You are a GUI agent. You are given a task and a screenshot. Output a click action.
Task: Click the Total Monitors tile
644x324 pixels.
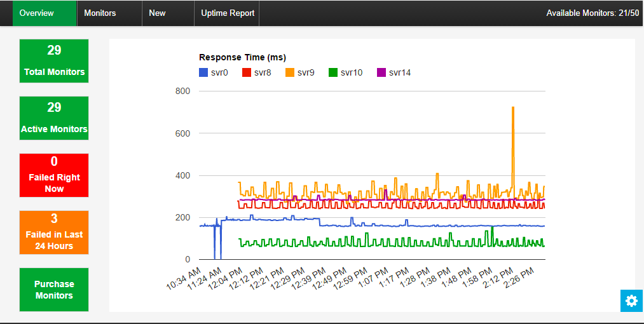pos(54,61)
